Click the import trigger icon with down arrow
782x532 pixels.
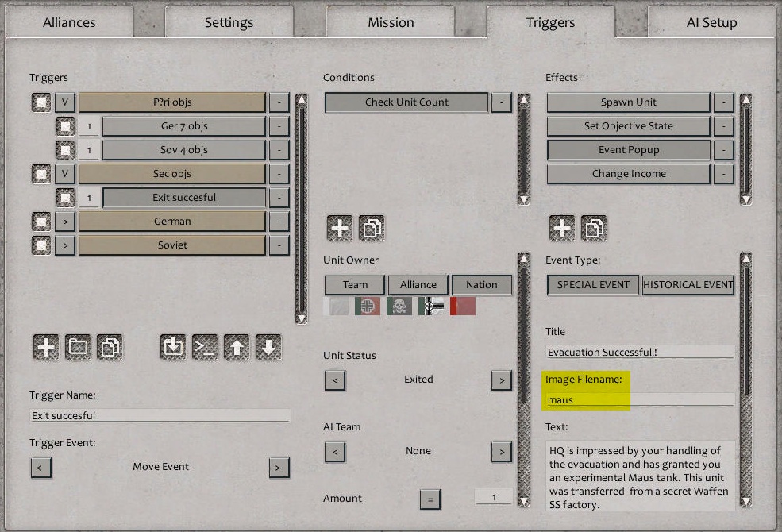pyautogui.click(x=172, y=347)
